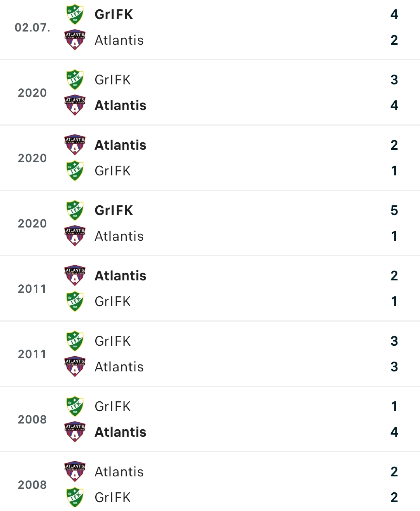Click GrIFK score 5 in the 2020 match
The image size is (420, 511).
[x=394, y=210]
